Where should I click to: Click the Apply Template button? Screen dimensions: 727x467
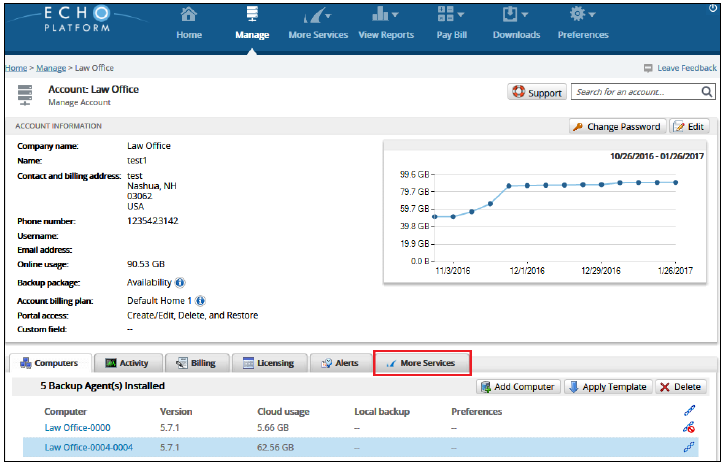click(x=608, y=387)
